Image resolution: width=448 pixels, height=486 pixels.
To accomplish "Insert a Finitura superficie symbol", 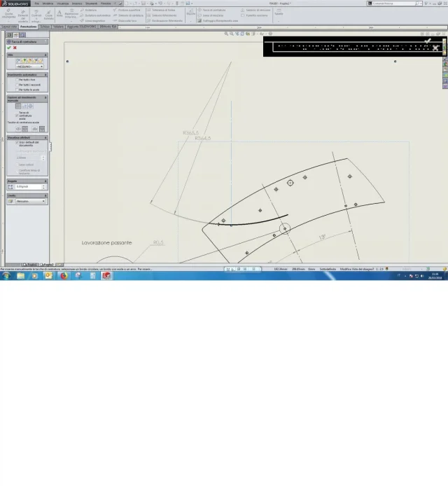I will point(127,11).
